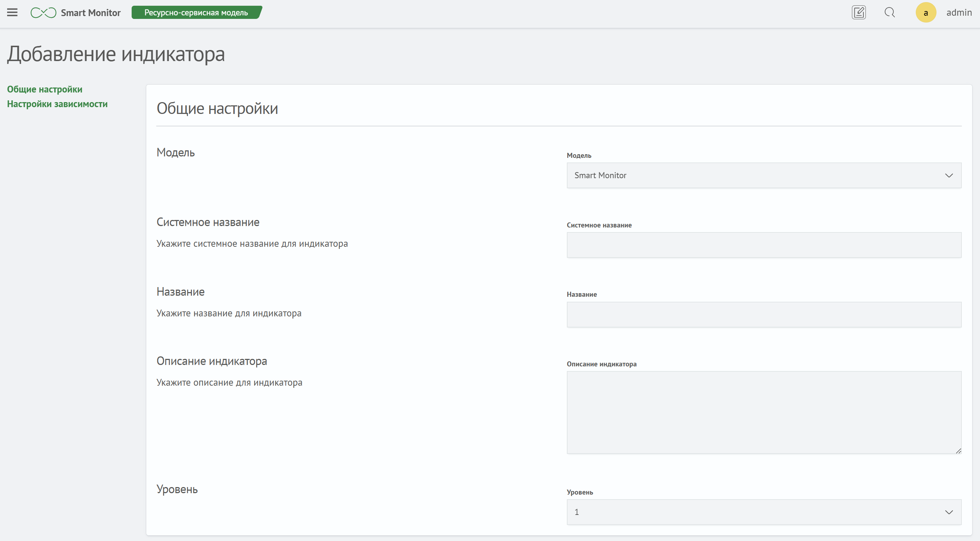The width and height of the screenshot is (980, 541).
Task: Click the Добавление индикатора page heading
Action: click(116, 54)
